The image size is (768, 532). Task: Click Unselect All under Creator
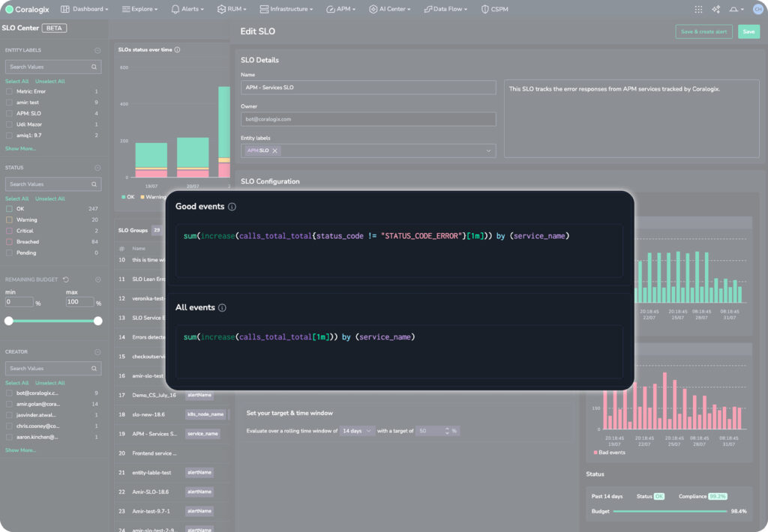coord(50,383)
